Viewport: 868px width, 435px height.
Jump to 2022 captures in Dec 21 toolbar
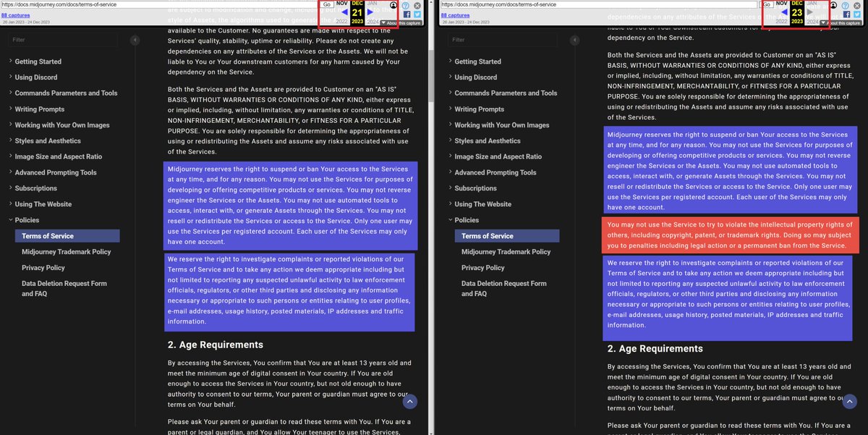click(342, 21)
